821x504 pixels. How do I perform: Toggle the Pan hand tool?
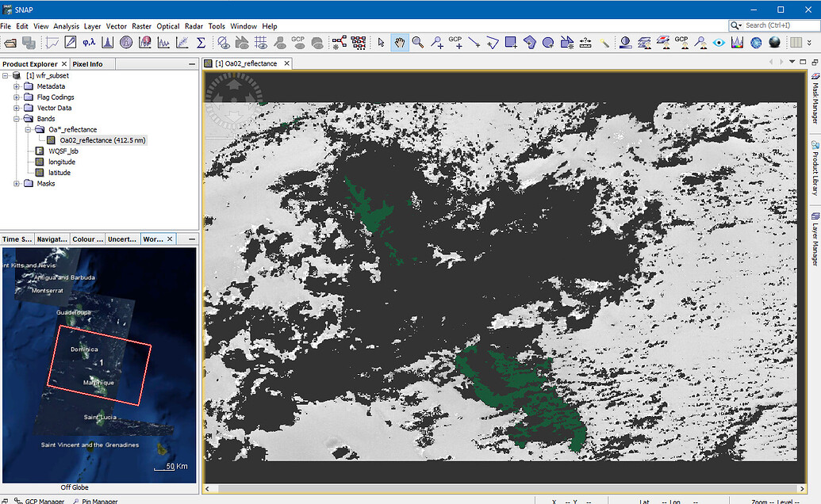pyautogui.click(x=401, y=42)
